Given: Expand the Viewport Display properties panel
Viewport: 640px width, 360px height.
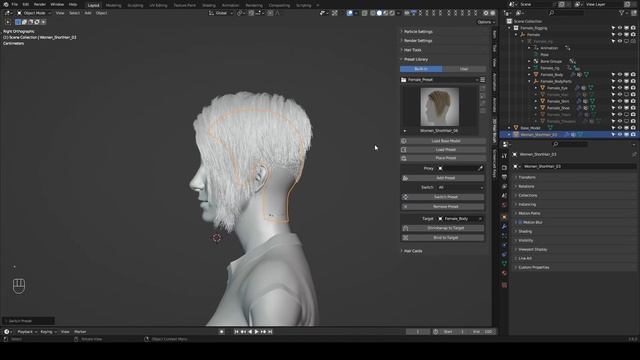Looking at the screenshot, I should (x=533, y=249).
